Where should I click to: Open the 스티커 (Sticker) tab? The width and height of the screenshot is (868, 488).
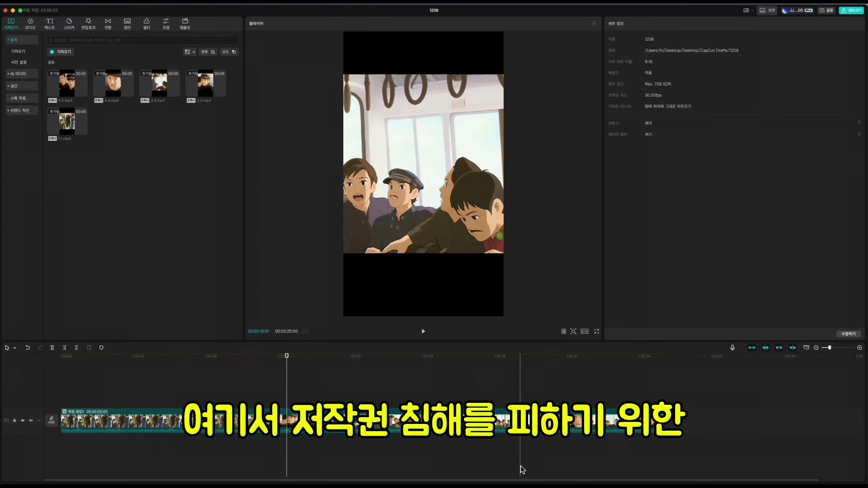(69, 24)
